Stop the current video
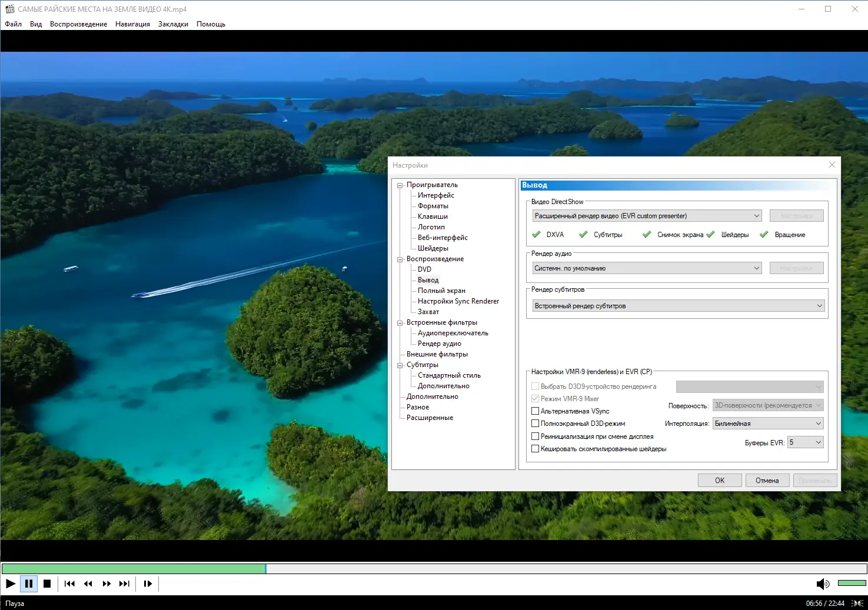 (47, 584)
